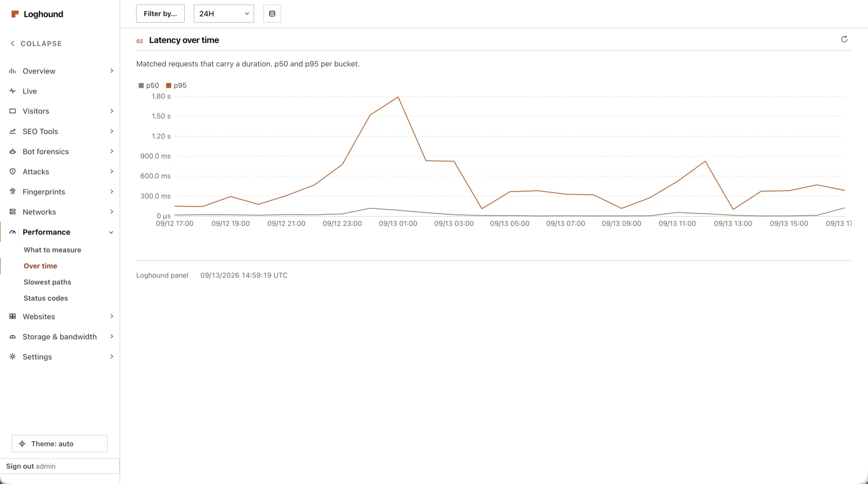Open the Status codes page
Image resolution: width=868 pixels, height=484 pixels.
46,298
